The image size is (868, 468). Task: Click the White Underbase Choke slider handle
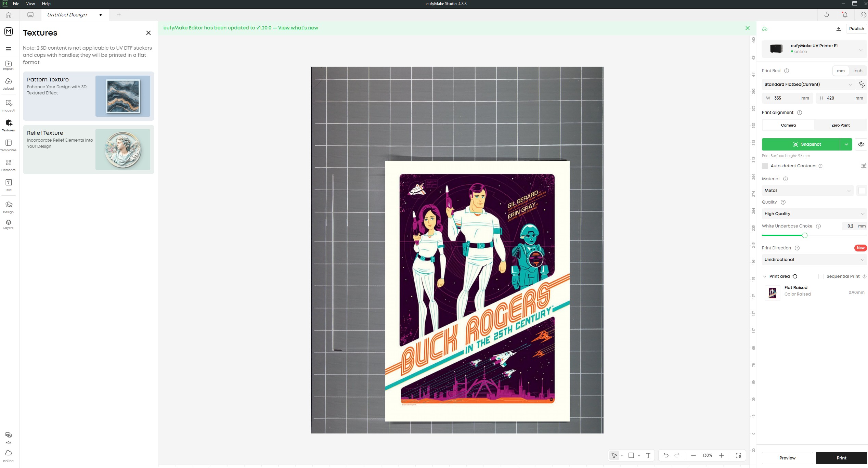point(805,235)
